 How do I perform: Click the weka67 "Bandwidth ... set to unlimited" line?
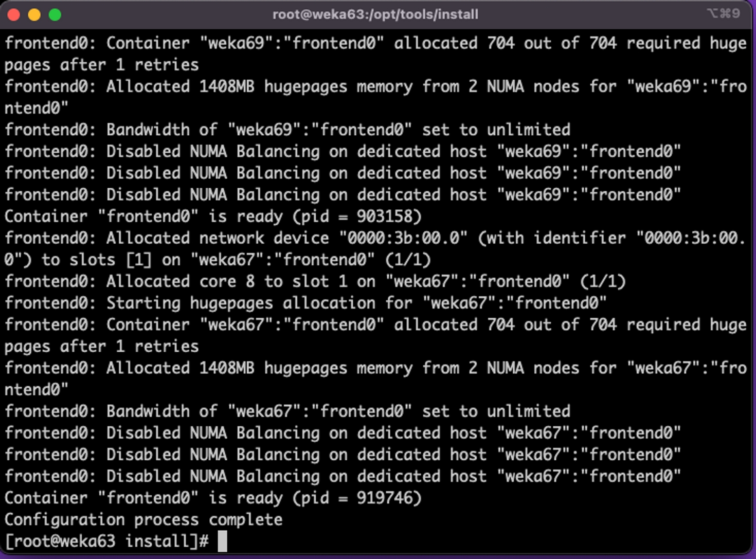pos(287,411)
